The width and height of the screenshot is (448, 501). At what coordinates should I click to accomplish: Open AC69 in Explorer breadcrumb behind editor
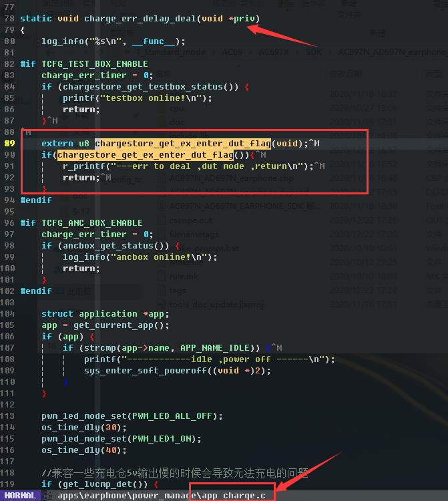[232, 51]
